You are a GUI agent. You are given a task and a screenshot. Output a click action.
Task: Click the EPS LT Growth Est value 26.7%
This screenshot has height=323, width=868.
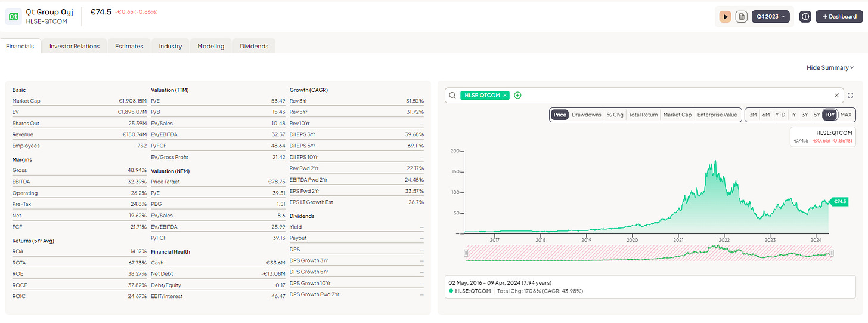click(x=416, y=202)
